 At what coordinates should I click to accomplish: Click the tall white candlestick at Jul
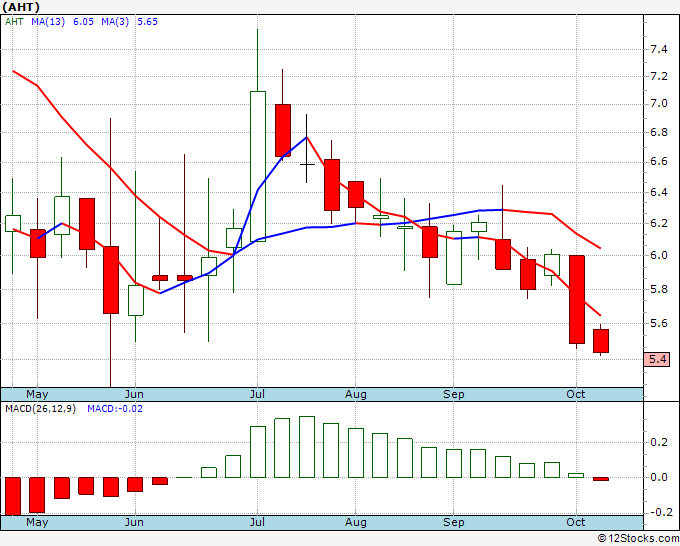click(258, 166)
